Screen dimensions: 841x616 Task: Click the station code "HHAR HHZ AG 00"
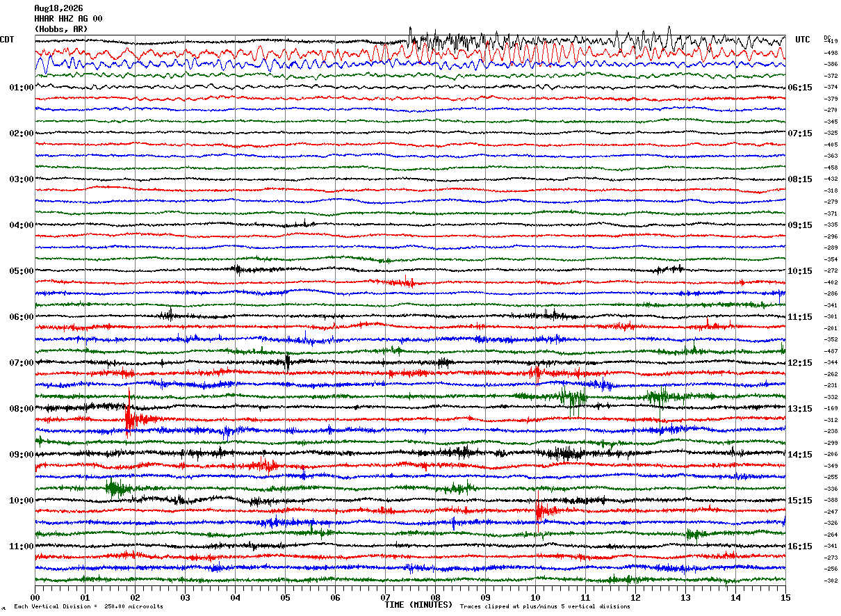coord(68,19)
